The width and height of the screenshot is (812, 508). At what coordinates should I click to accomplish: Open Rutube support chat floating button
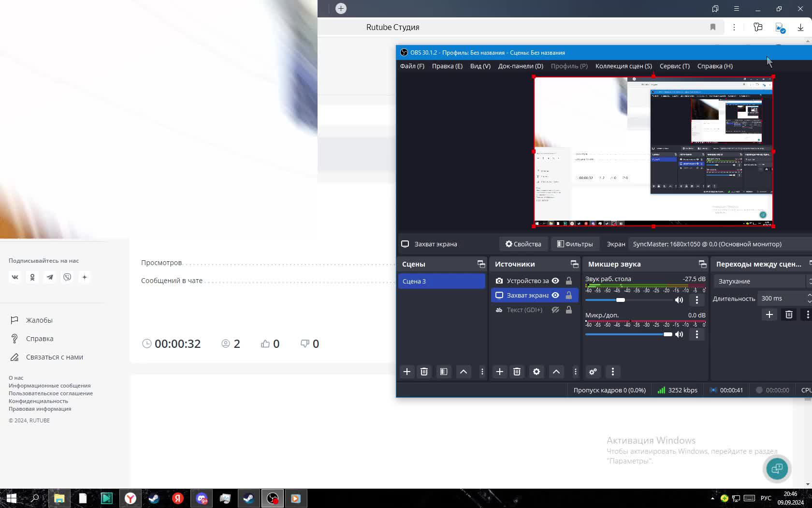(777, 468)
